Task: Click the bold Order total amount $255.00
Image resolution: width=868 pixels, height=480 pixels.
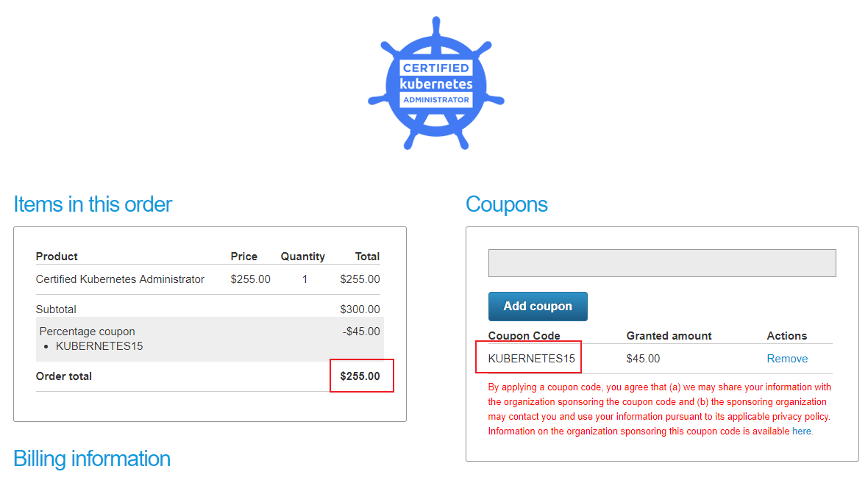Action: tap(360, 376)
